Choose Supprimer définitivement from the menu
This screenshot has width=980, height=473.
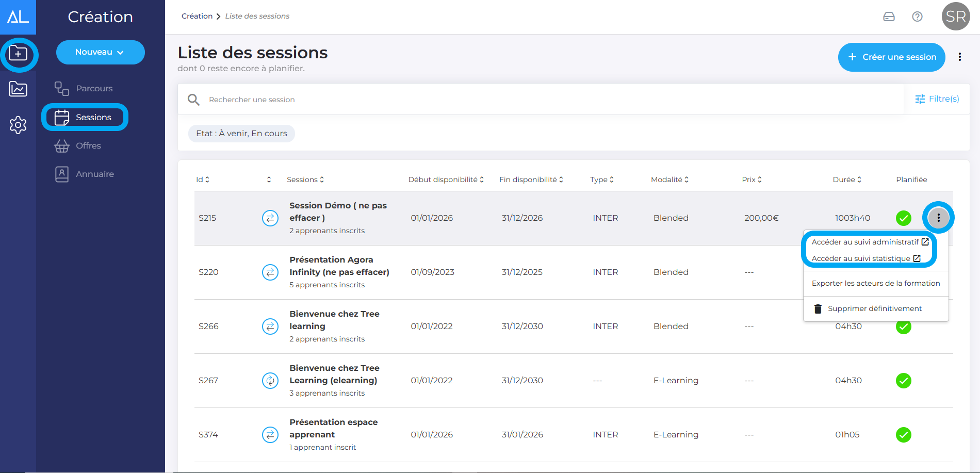click(874, 308)
